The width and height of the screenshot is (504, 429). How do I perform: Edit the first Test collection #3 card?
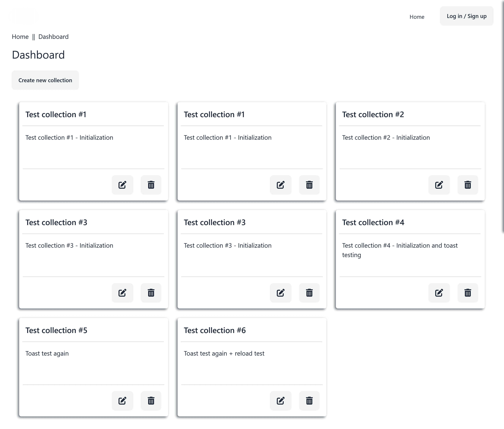[x=122, y=293]
